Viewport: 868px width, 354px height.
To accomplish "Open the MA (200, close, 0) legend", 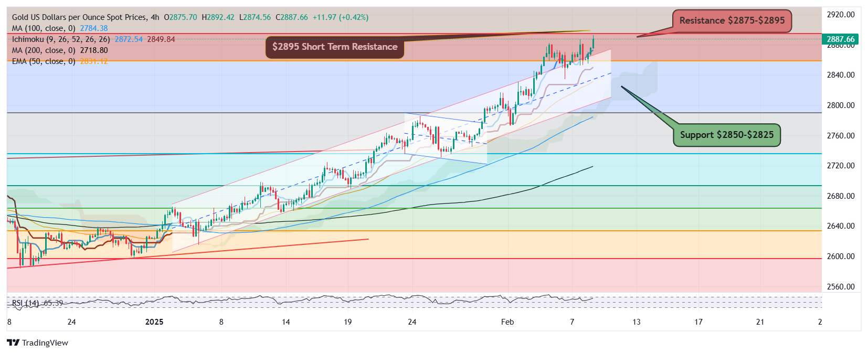I will (44, 50).
